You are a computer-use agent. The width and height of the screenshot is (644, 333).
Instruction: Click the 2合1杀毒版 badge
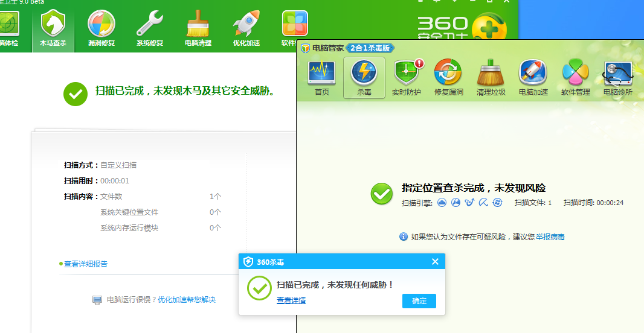pyautogui.click(x=370, y=48)
